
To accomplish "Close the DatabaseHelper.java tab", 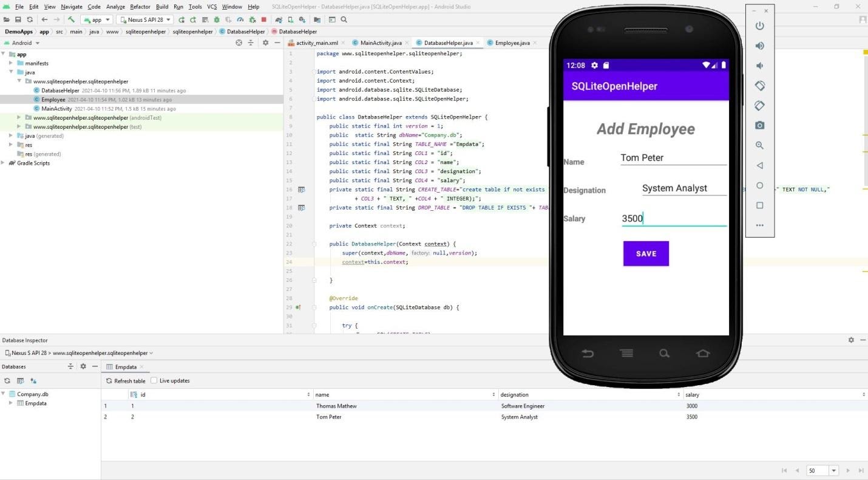I will [x=478, y=43].
